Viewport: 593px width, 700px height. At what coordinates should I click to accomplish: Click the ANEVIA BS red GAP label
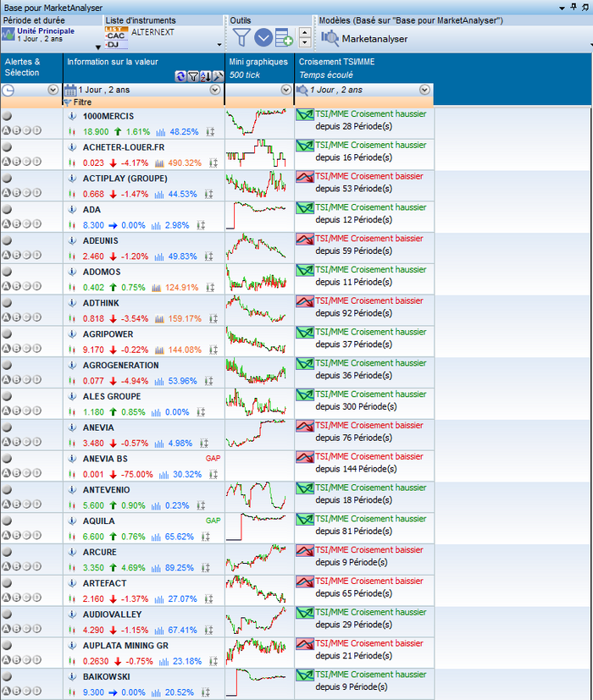pos(213,459)
